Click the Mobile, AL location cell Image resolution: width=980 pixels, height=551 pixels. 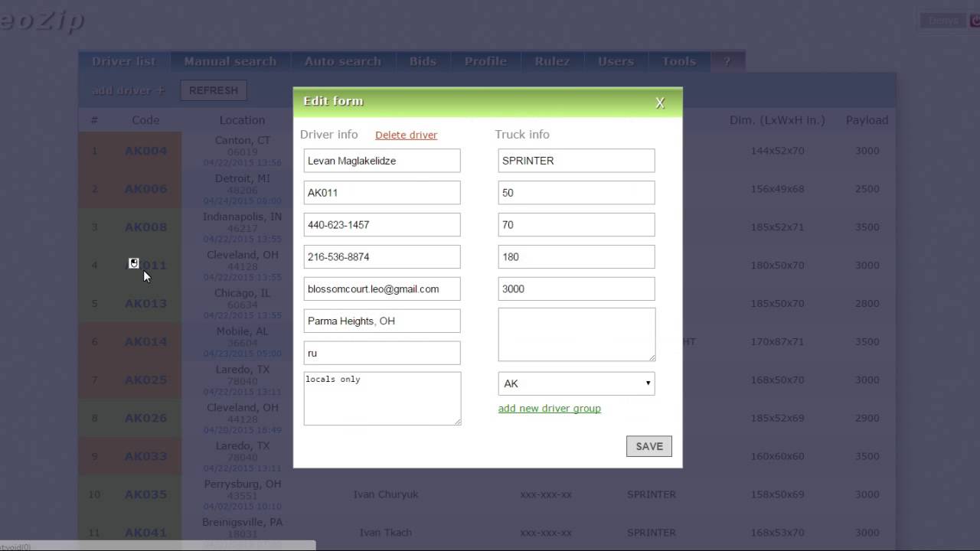point(242,342)
